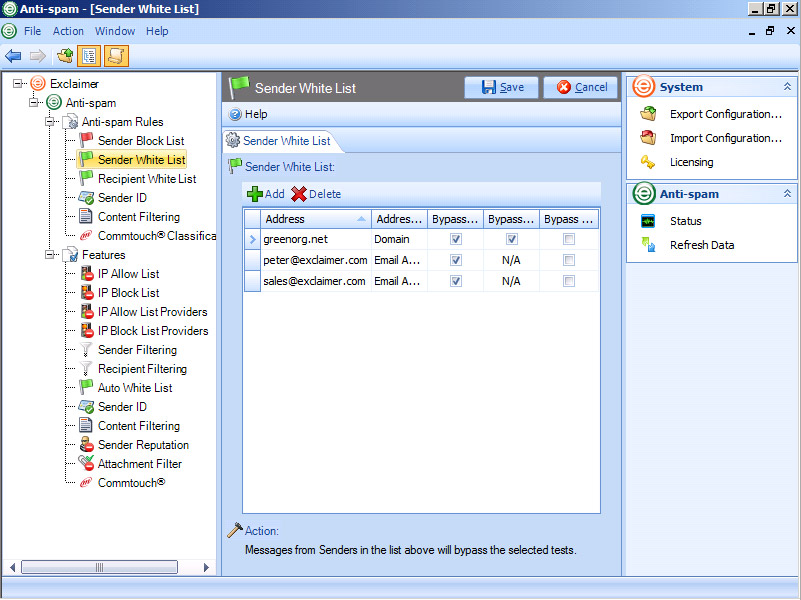This screenshot has width=801, height=600.
Task: Select Commtouch® under Features
Action: [x=131, y=482]
